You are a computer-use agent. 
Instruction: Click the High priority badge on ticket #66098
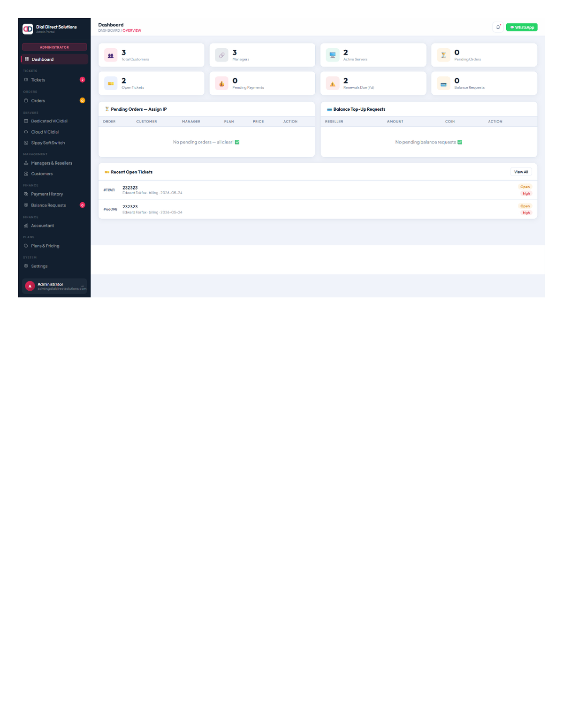(x=526, y=212)
